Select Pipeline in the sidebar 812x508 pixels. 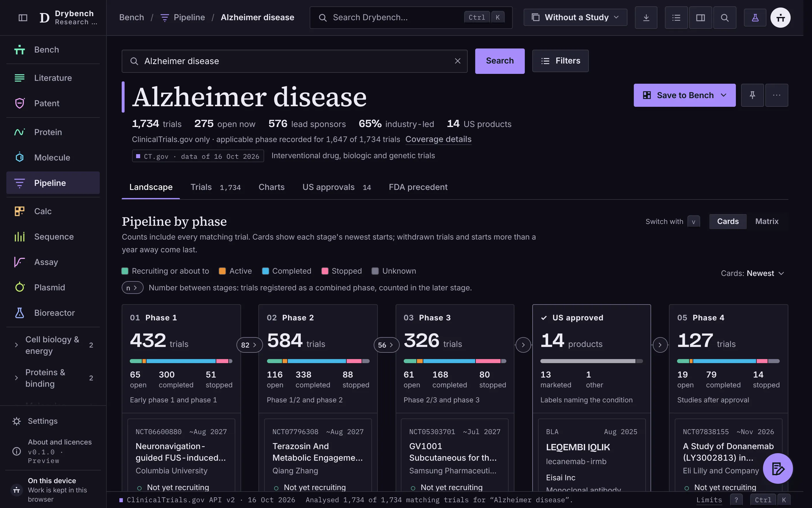(53, 183)
